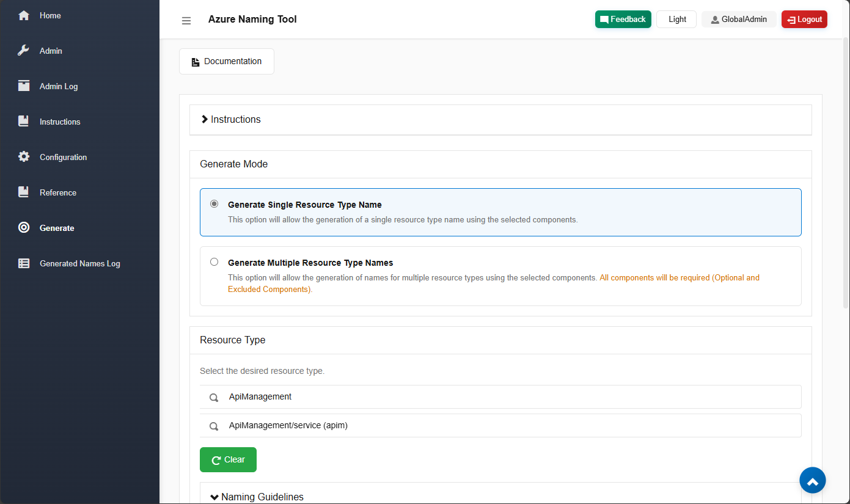The width and height of the screenshot is (850, 504).
Task: Open the Reference page from sidebar
Action: tap(58, 192)
